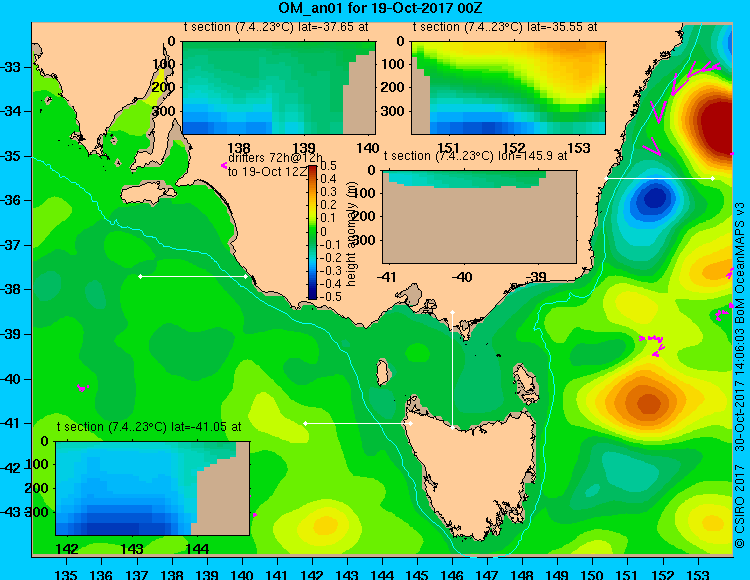This screenshot has width=750, height=580.
Task: Select the 'drifters 72h@12h' label
Action: point(275,158)
